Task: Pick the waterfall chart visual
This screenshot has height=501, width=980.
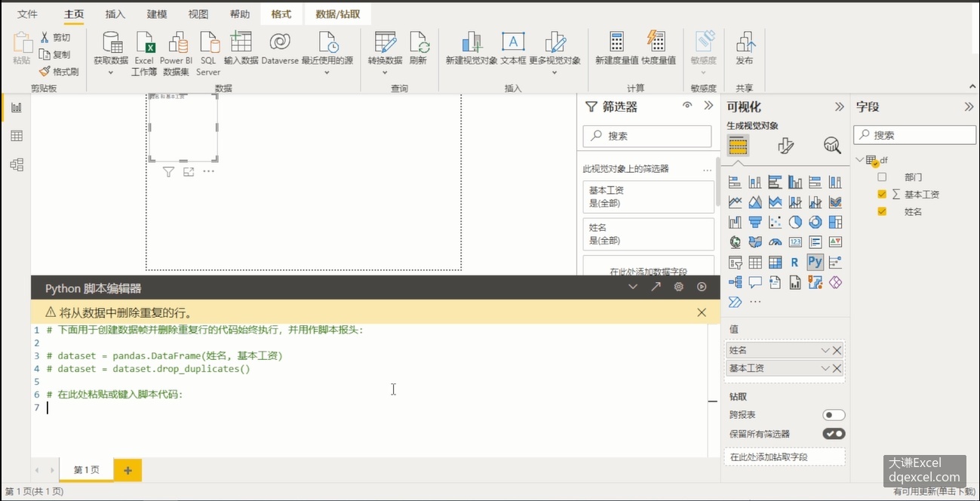Action: 735,222
